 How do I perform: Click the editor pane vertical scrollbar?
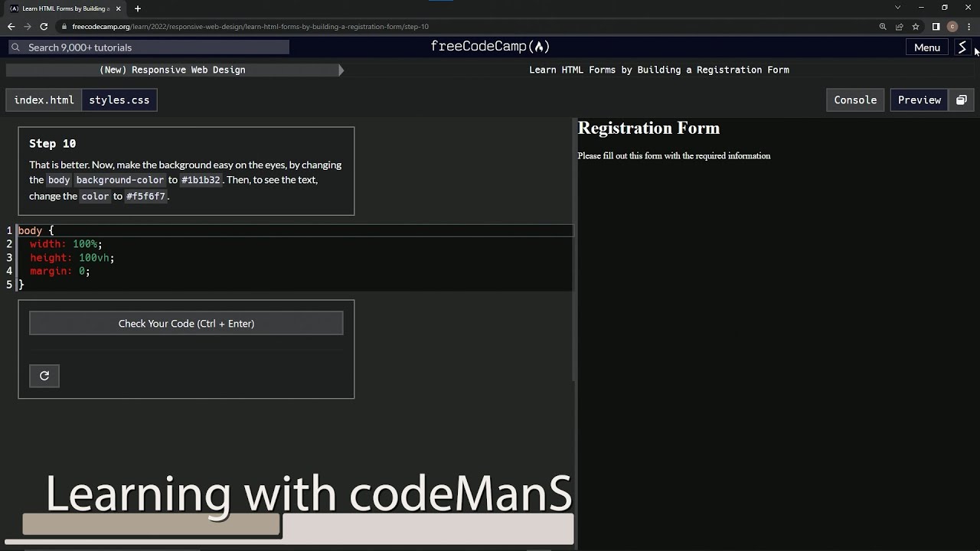click(574, 249)
